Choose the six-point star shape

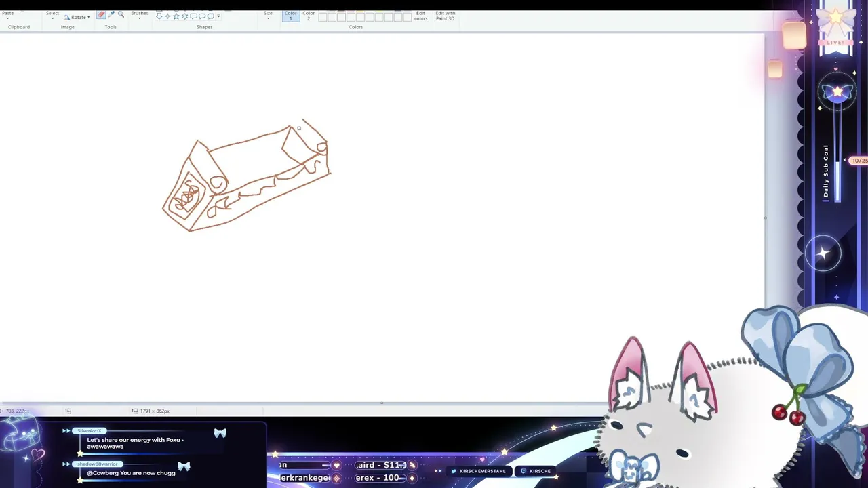coord(184,16)
